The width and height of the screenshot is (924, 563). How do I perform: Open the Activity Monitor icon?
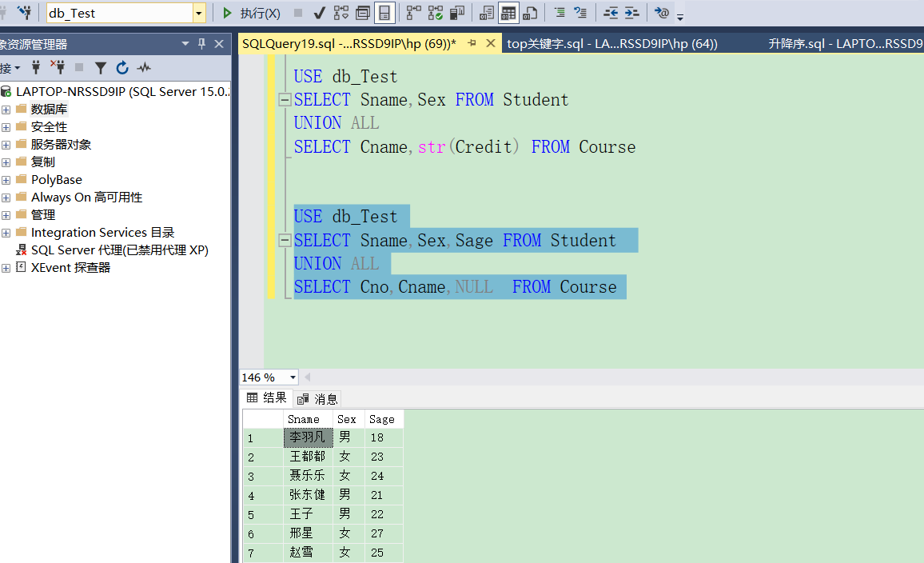144,68
